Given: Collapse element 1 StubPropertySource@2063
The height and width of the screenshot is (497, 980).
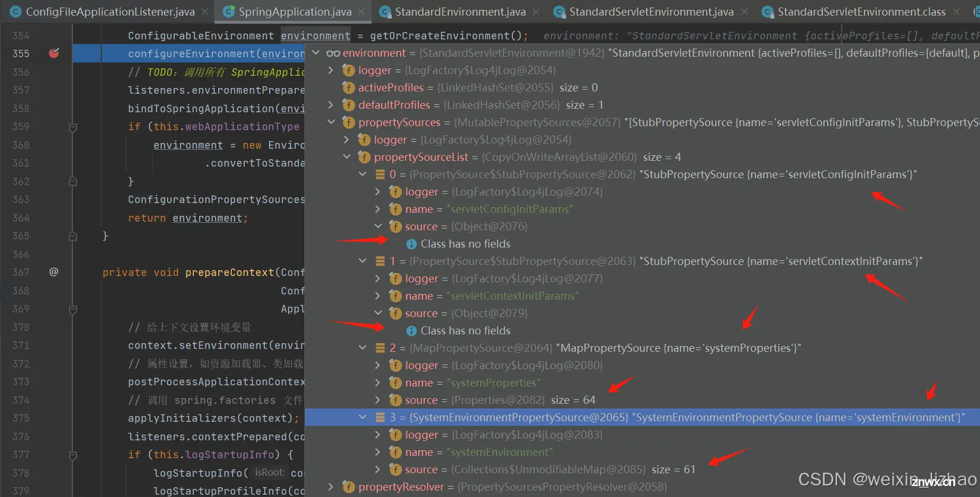Looking at the screenshot, I should coord(362,261).
